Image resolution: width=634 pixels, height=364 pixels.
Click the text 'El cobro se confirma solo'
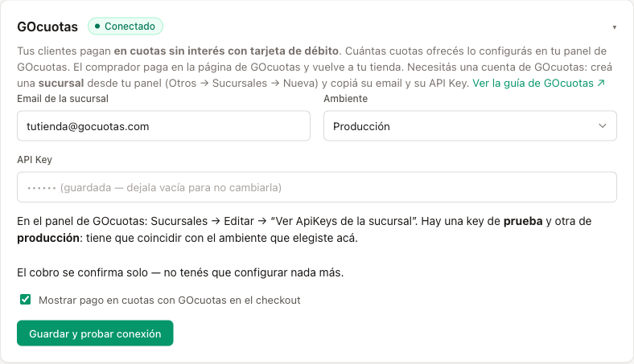[82, 272]
